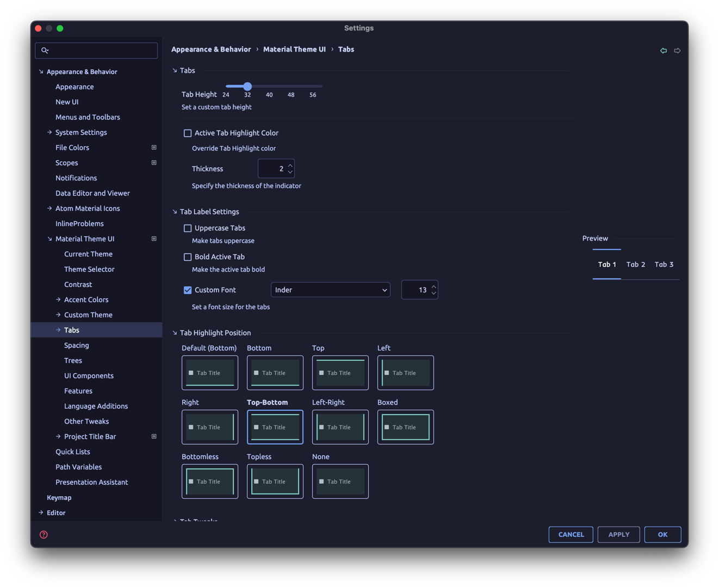Click the forward navigation arrow in Settings
Image resolution: width=719 pixels, height=588 pixels.
pyautogui.click(x=677, y=50)
